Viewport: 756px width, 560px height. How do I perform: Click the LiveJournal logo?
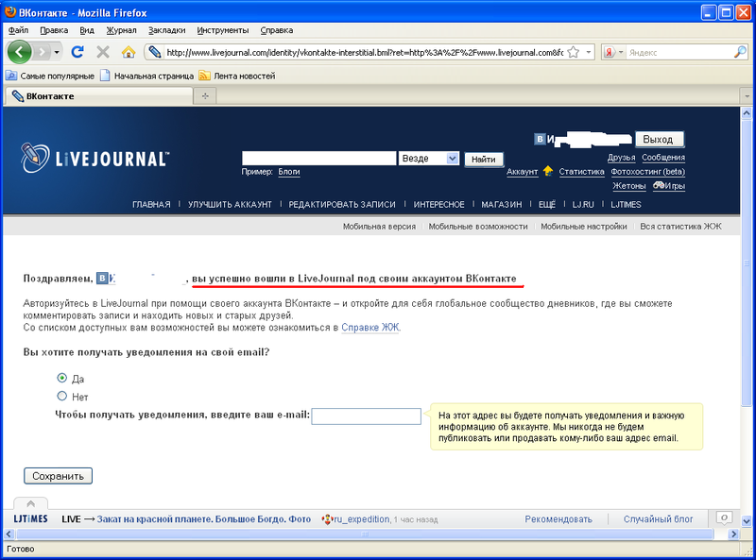pos(95,158)
